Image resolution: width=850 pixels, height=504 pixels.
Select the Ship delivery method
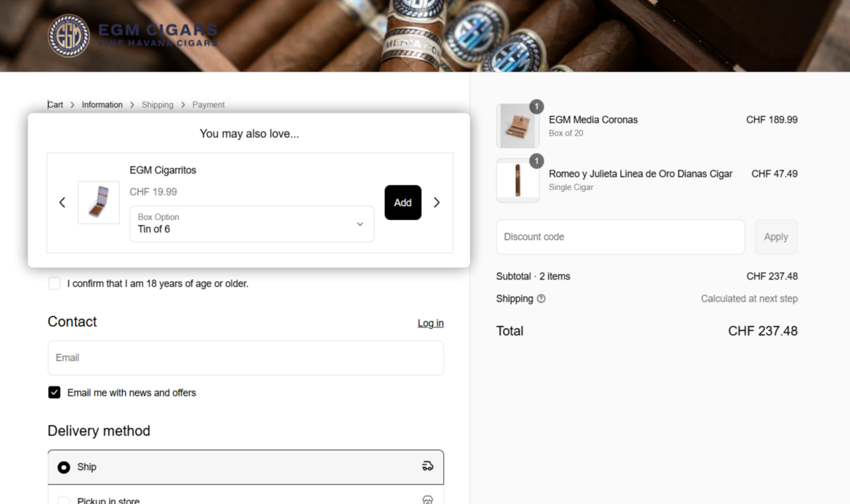[x=246, y=467]
